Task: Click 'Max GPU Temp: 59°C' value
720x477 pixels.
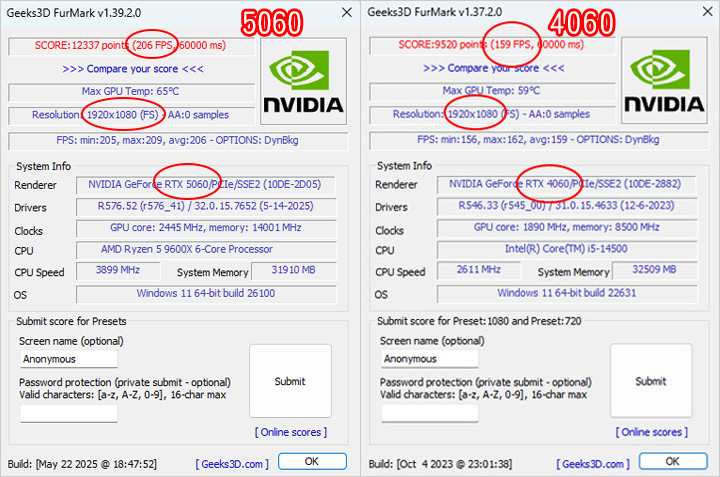Action: (492, 90)
